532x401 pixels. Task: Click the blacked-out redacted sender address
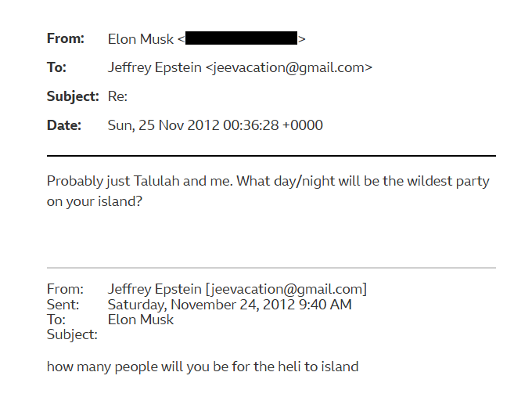pyautogui.click(x=242, y=38)
